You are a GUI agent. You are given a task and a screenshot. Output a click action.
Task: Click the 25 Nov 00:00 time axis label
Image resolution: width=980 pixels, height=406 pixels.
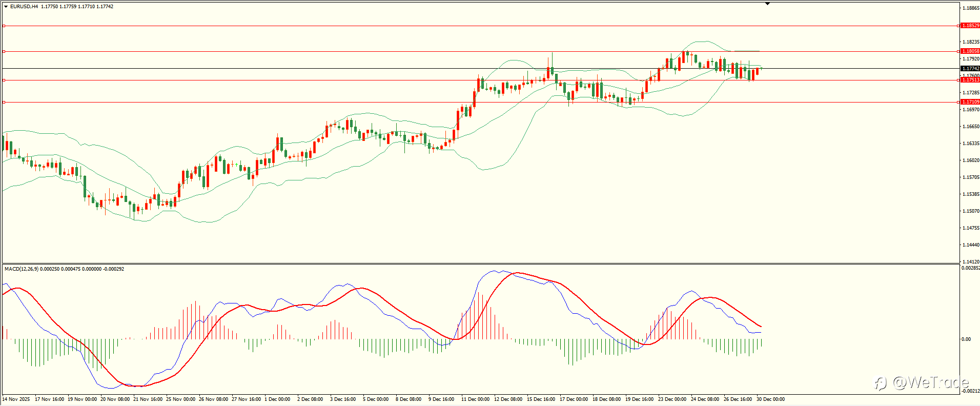coord(180,399)
